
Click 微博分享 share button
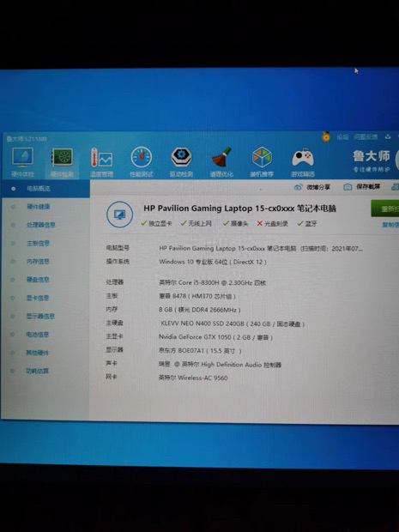pyautogui.click(x=312, y=187)
